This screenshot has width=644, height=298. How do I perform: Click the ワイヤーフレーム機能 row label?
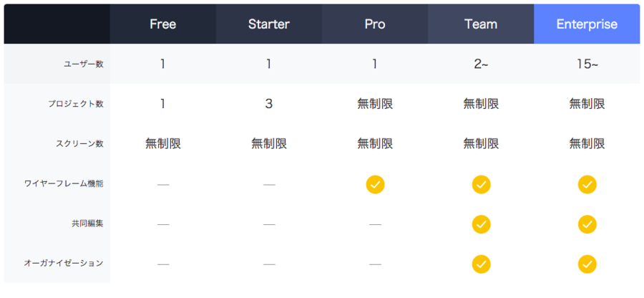click(64, 183)
